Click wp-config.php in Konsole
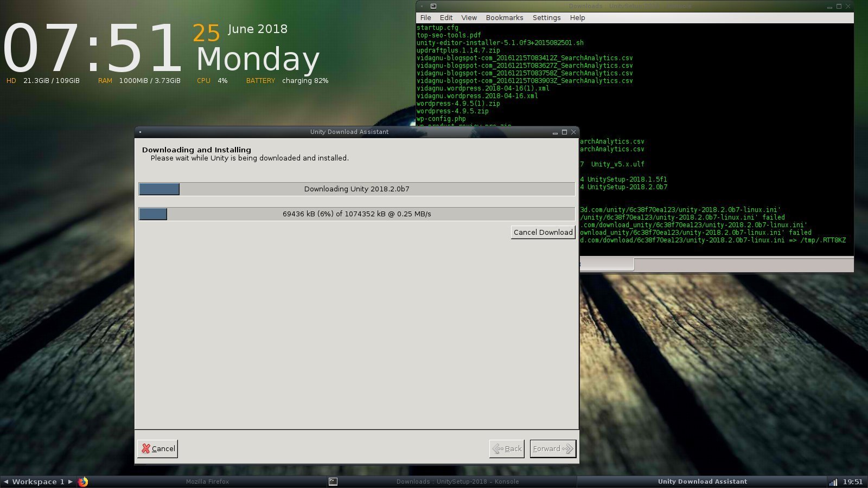This screenshot has width=868, height=488. (x=441, y=119)
